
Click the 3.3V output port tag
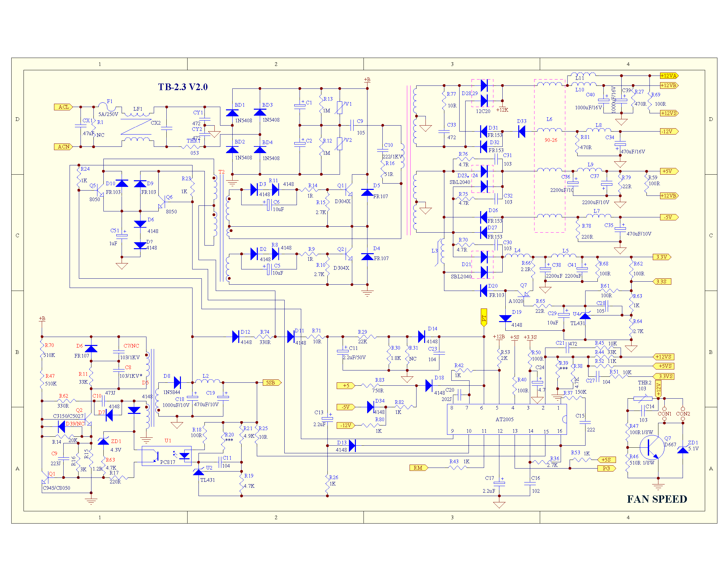(x=661, y=257)
